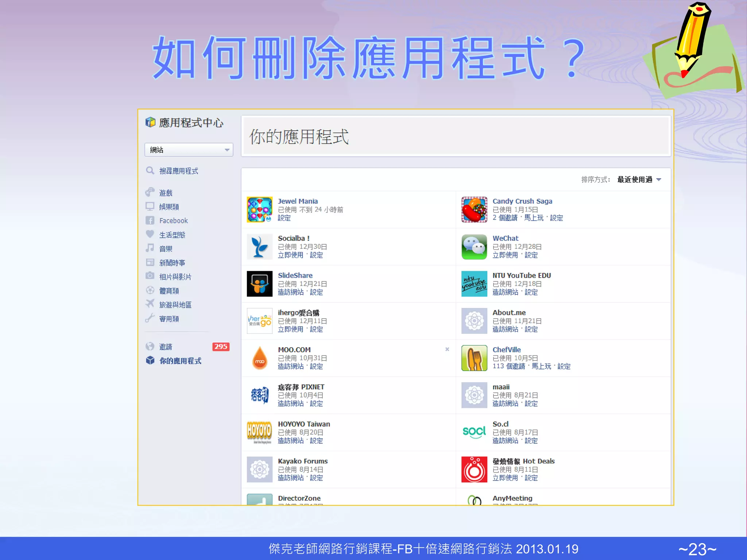This screenshot has height=560, width=747.
Task: Click 立即使用 for Socialba
Action: click(291, 255)
